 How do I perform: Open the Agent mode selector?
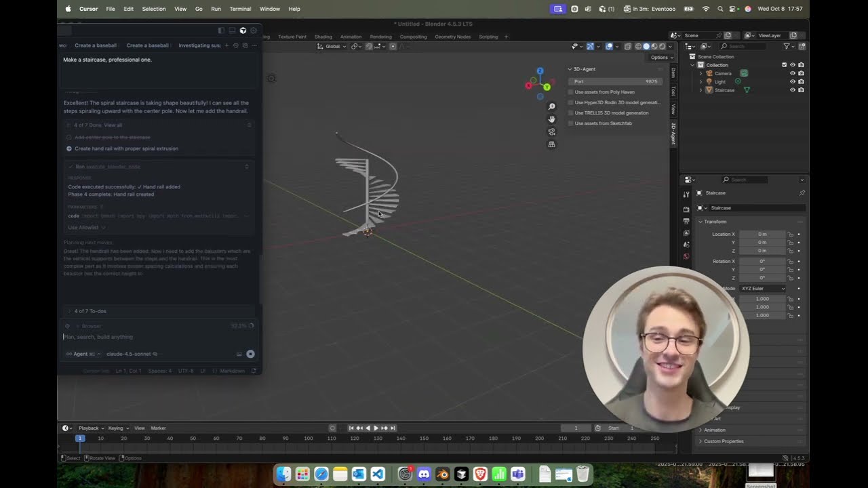(x=83, y=354)
